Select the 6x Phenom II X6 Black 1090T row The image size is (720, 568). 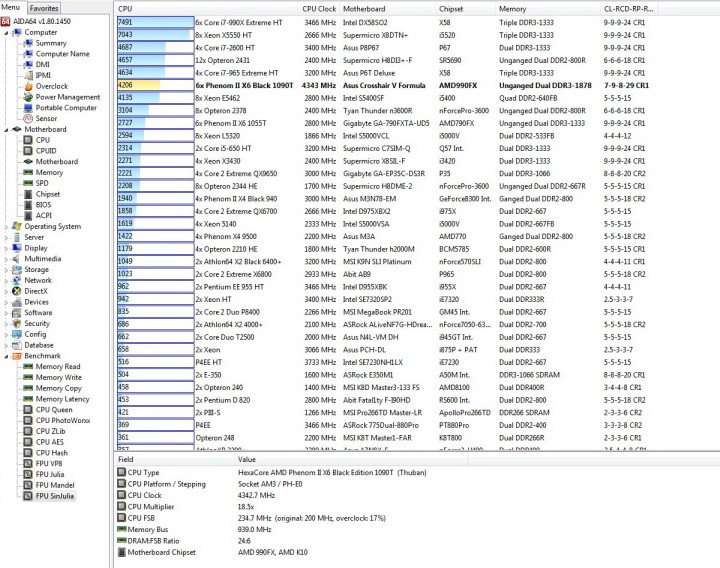[x=383, y=85]
